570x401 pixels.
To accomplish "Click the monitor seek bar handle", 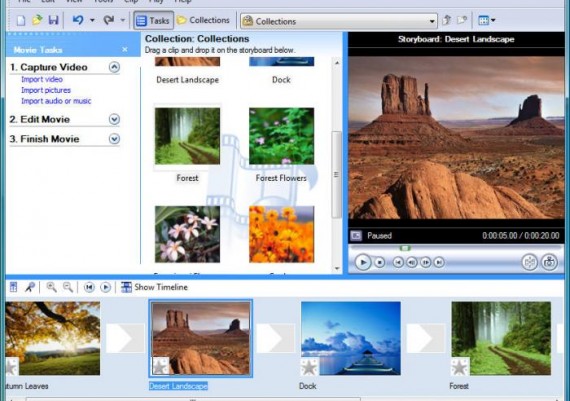I will 405,248.
